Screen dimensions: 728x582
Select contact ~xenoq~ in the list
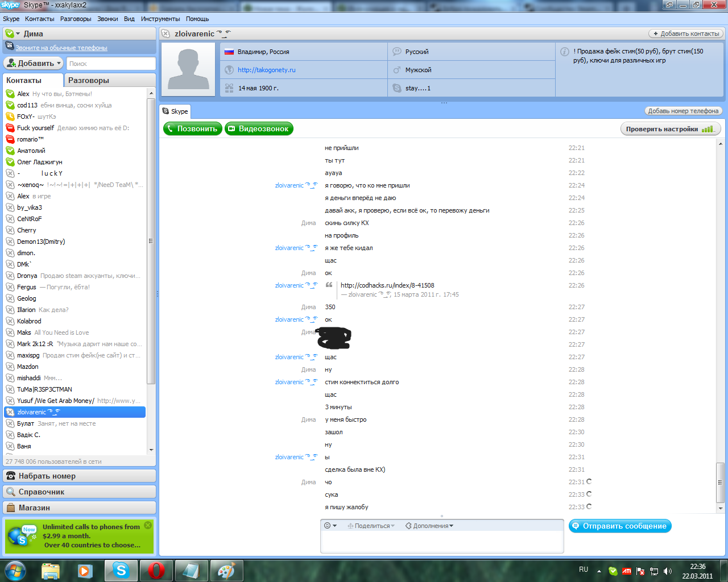point(75,185)
